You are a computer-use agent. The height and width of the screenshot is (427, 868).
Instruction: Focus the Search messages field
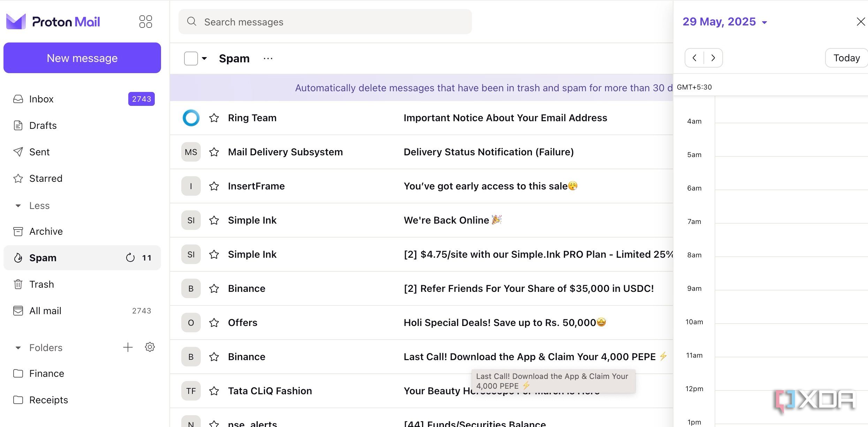325,22
